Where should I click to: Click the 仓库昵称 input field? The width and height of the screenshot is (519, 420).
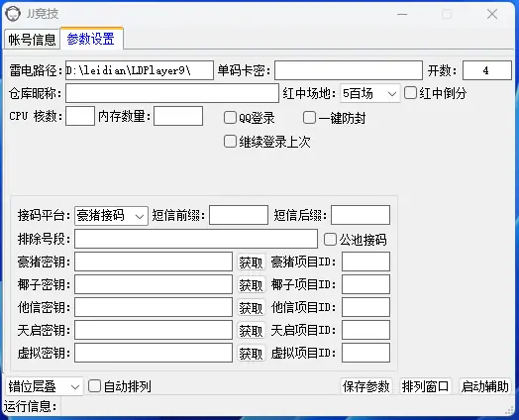[x=172, y=93]
